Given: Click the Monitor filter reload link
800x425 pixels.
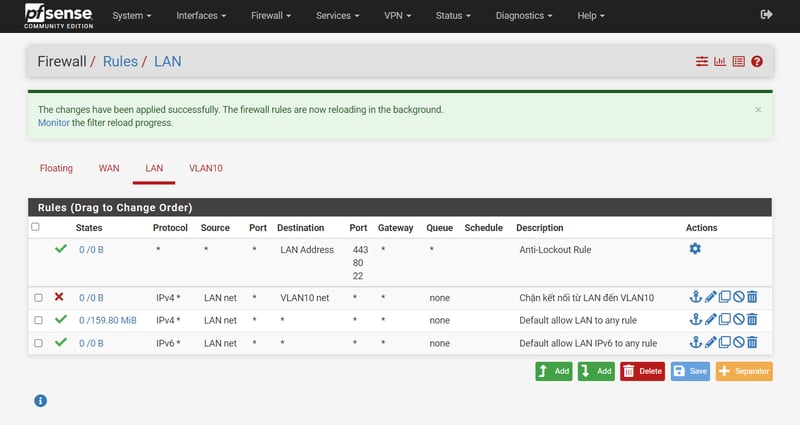Looking at the screenshot, I should [x=53, y=123].
